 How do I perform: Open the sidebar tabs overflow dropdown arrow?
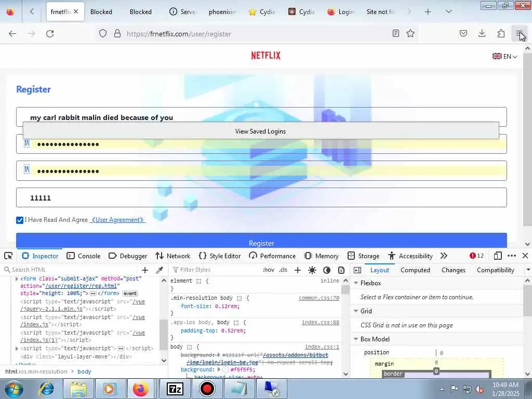528,270
